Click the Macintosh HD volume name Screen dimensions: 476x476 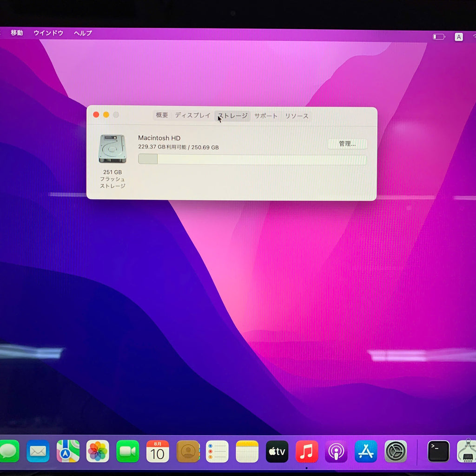click(159, 138)
